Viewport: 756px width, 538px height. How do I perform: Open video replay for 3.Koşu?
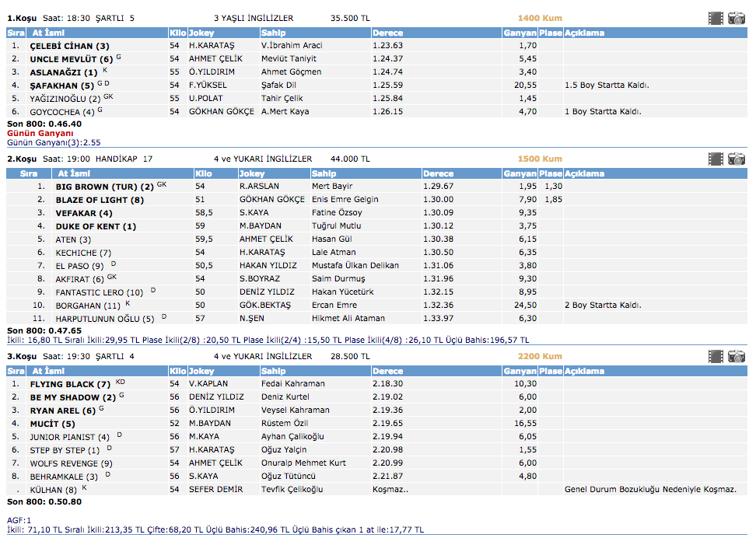[716, 356]
